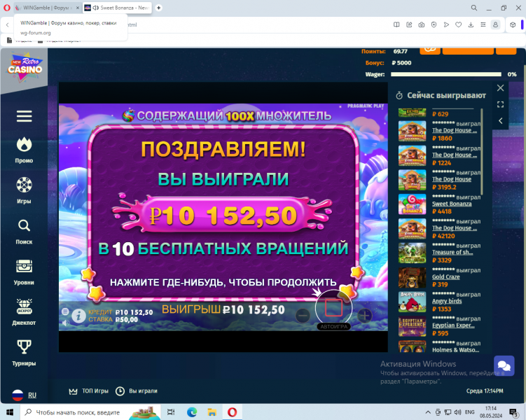This screenshot has height=420, width=526.
Task: Open File Explorer from taskbar
Action: tap(212, 412)
